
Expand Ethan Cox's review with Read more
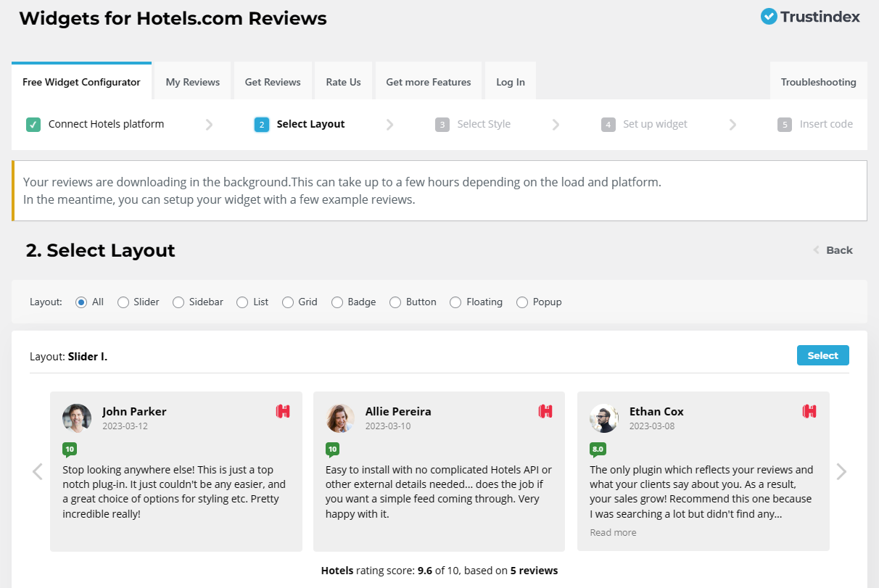coord(612,532)
